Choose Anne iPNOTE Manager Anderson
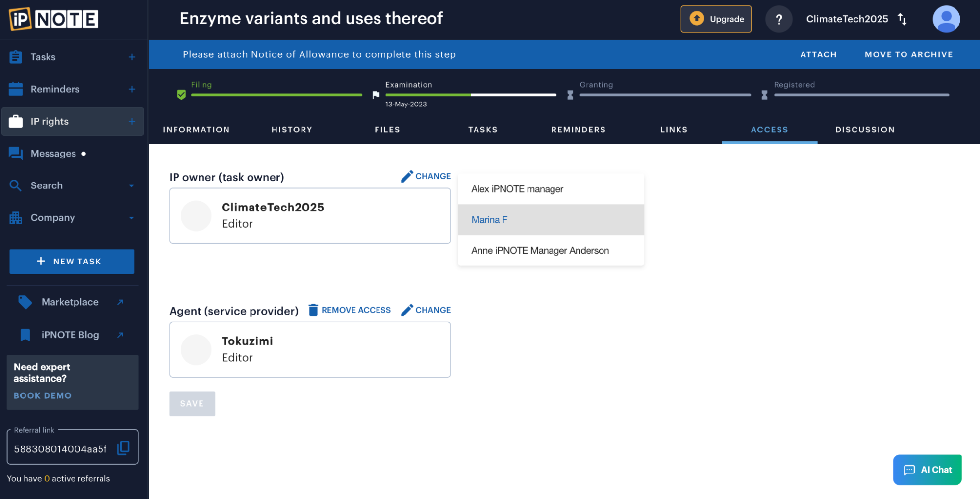The width and height of the screenshot is (980, 499). tap(551, 251)
